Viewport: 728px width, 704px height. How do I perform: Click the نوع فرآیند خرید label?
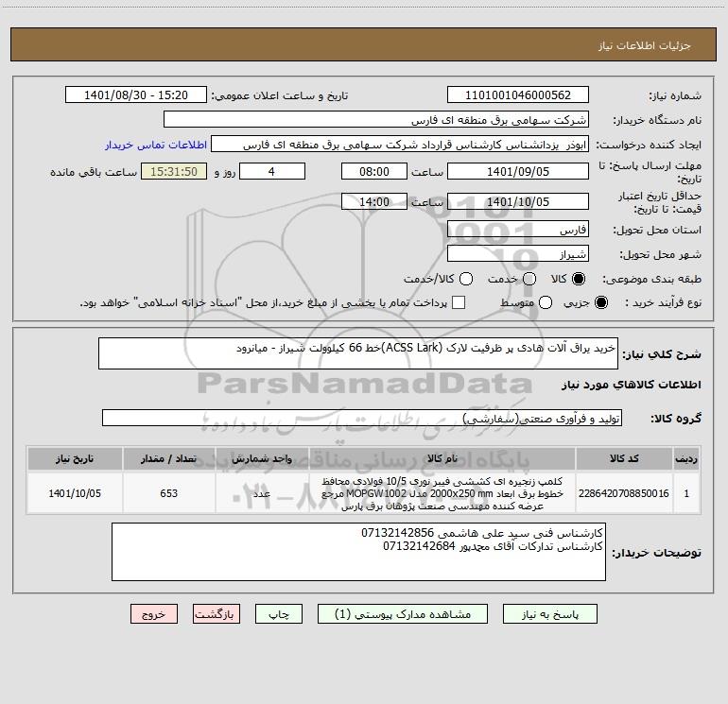[663, 302]
